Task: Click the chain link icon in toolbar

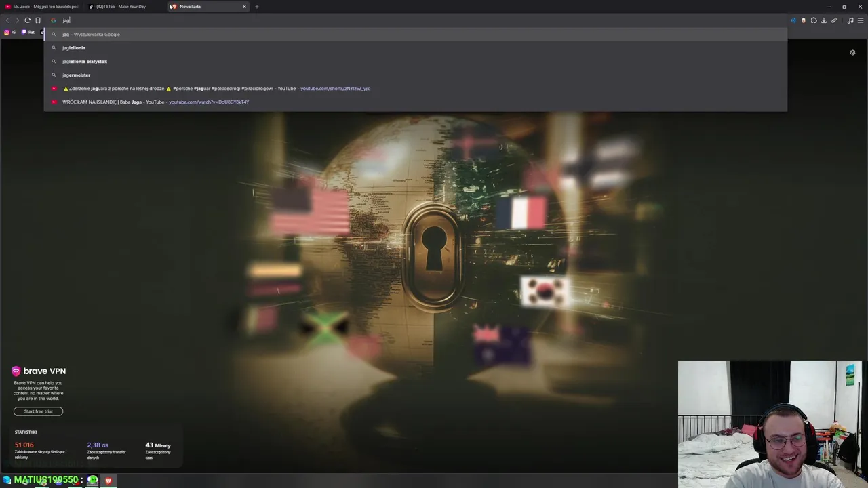Action: click(834, 20)
